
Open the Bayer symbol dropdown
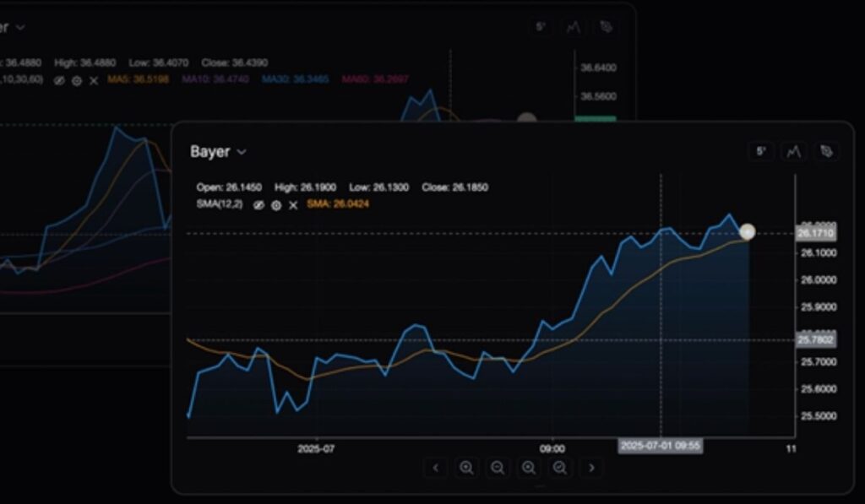[x=242, y=153]
